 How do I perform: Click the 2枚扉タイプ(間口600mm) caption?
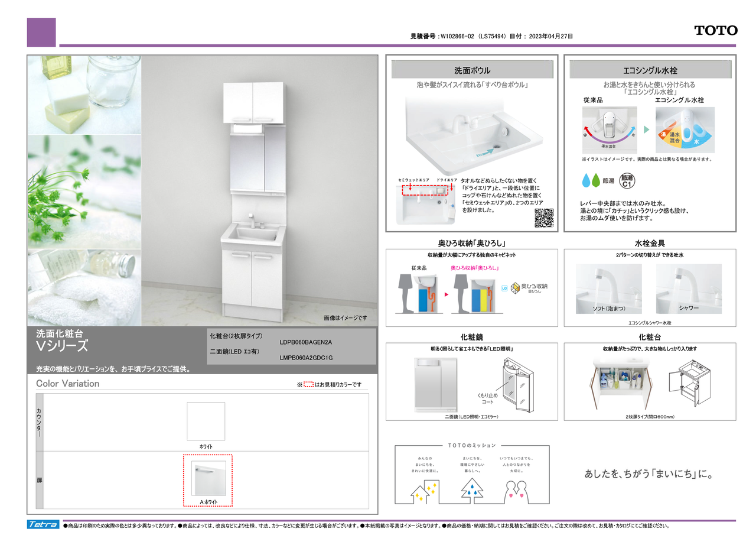click(x=650, y=417)
